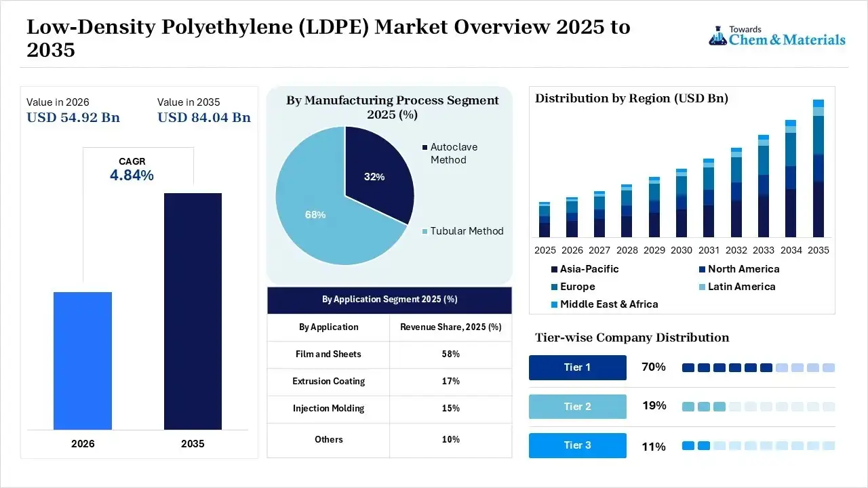Click the North America legend color square
This screenshot has width=868, height=488.
pyautogui.click(x=702, y=269)
